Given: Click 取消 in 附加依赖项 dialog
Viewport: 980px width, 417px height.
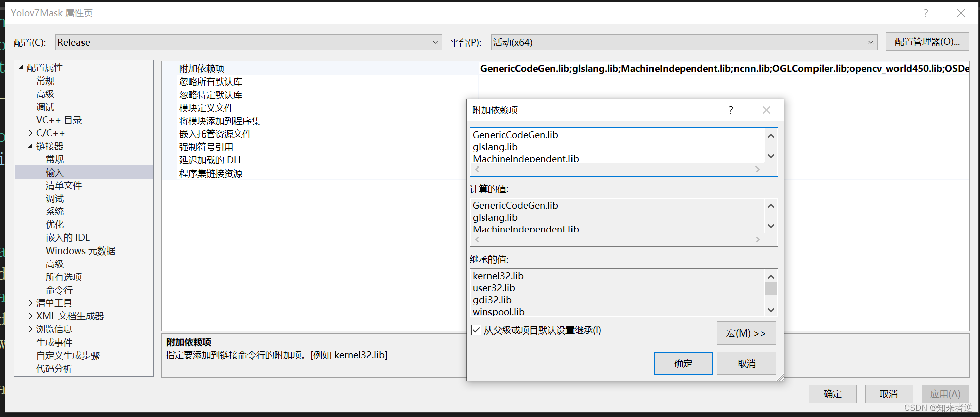Looking at the screenshot, I should click(x=746, y=363).
